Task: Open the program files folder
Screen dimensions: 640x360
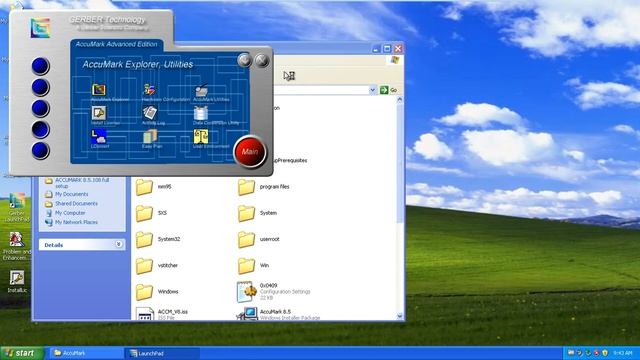Action: 247,187
